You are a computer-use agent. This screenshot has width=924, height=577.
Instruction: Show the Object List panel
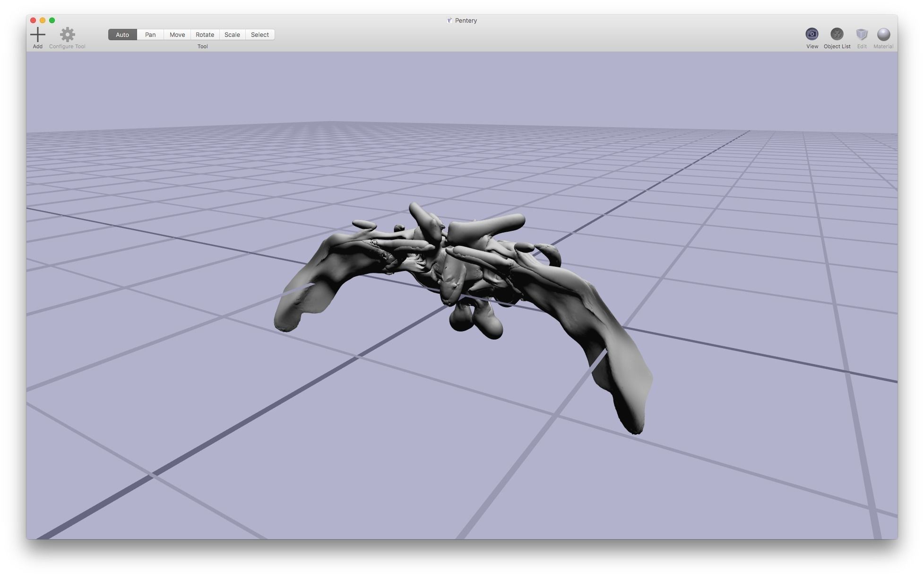(837, 34)
